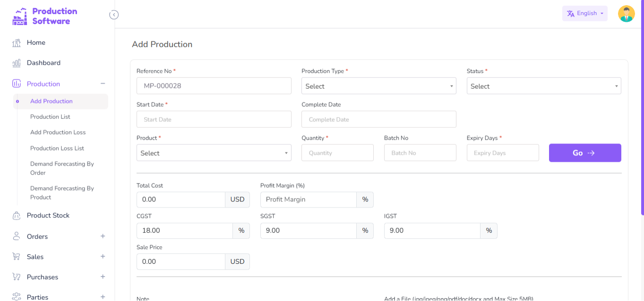Open Production List in the sidebar
Screen dimensions: 644x301
click(50, 117)
